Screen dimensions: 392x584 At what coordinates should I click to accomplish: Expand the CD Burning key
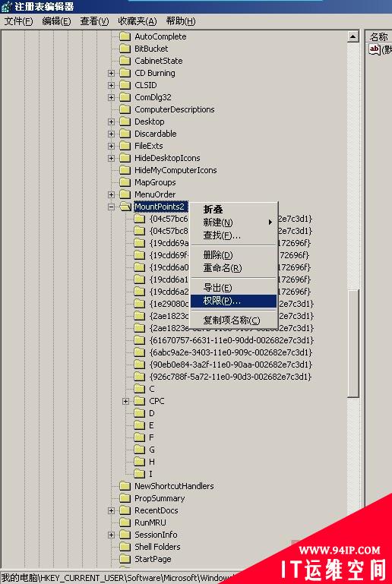point(111,73)
